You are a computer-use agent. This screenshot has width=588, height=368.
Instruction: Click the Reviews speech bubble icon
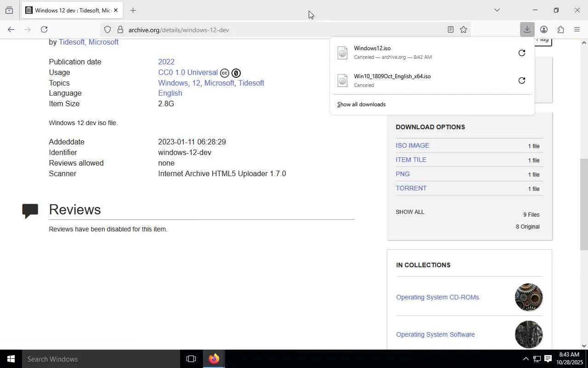point(30,211)
